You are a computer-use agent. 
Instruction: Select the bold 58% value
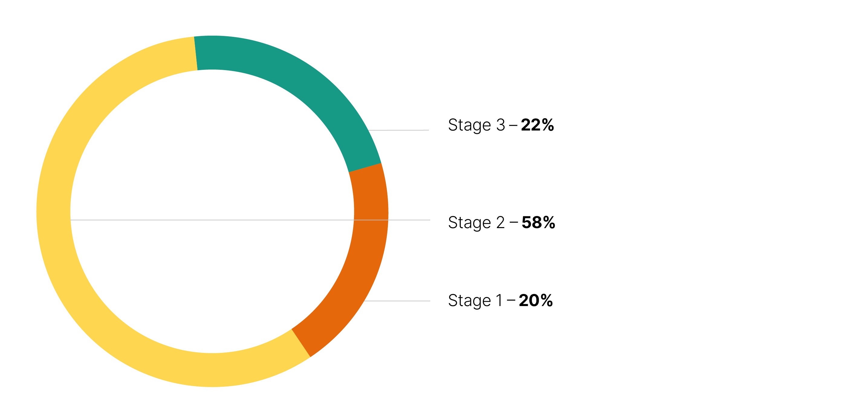tap(538, 222)
